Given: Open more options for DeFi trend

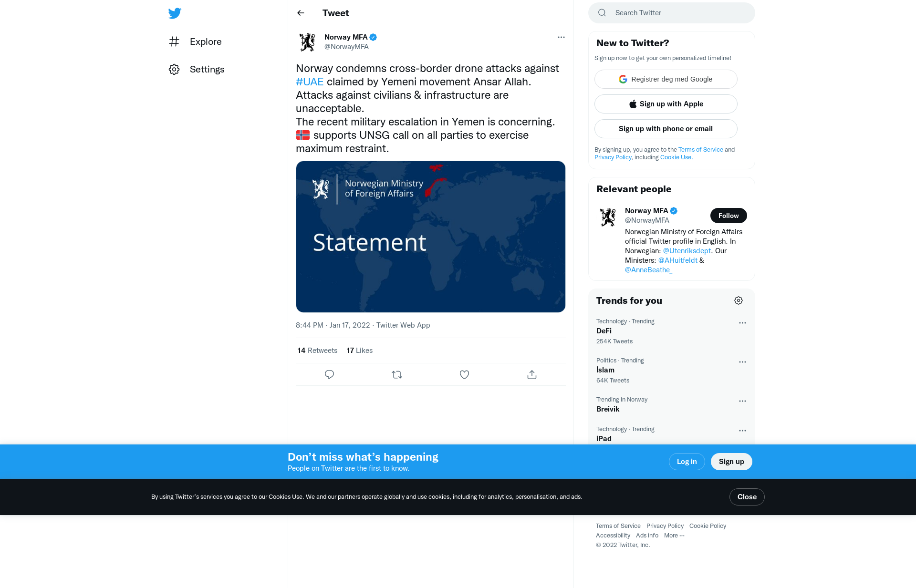Looking at the screenshot, I should point(742,323).
